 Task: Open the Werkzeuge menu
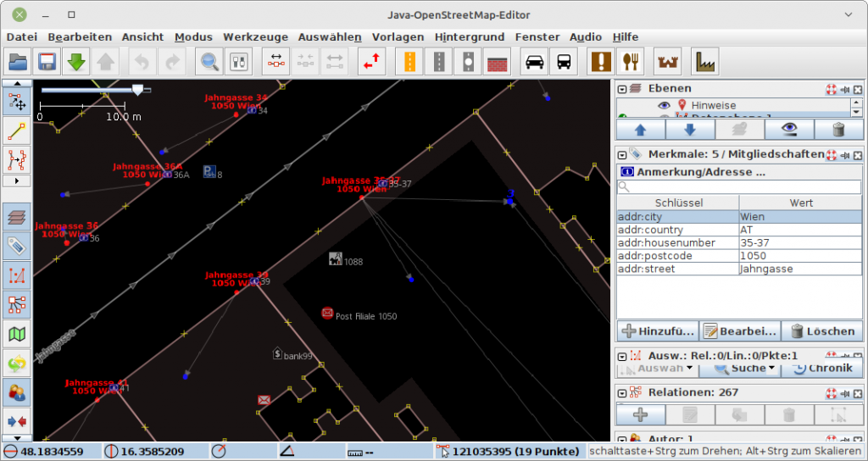(255, 36)
